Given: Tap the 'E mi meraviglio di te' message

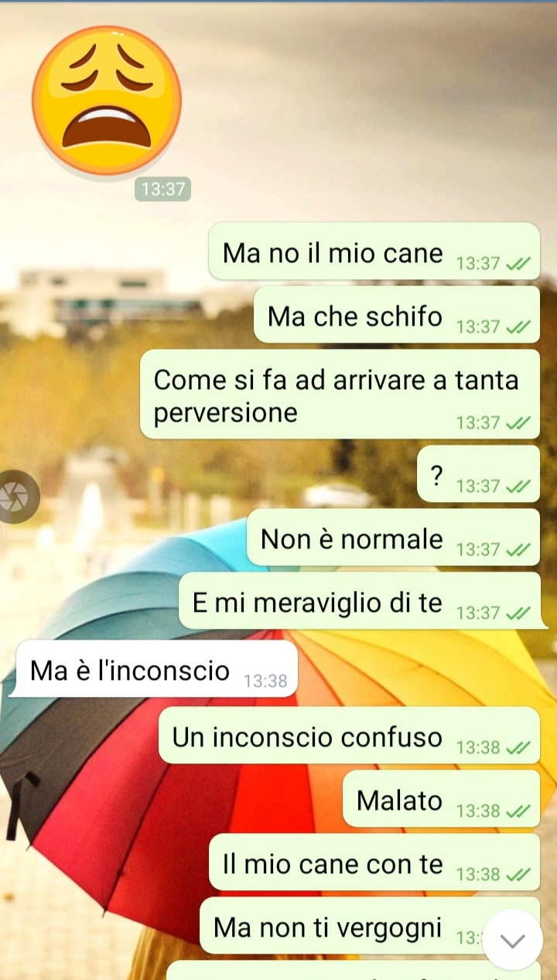Looking at the screenshot, I should click(x=360, y=601).
